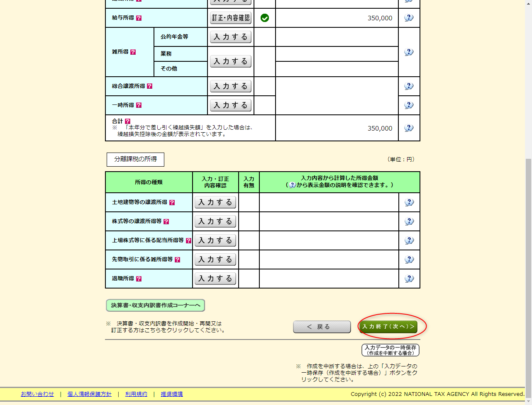Open red help icon next to 雑所得
The height and width of the screenshot is (405, 532).
point(133,52)
